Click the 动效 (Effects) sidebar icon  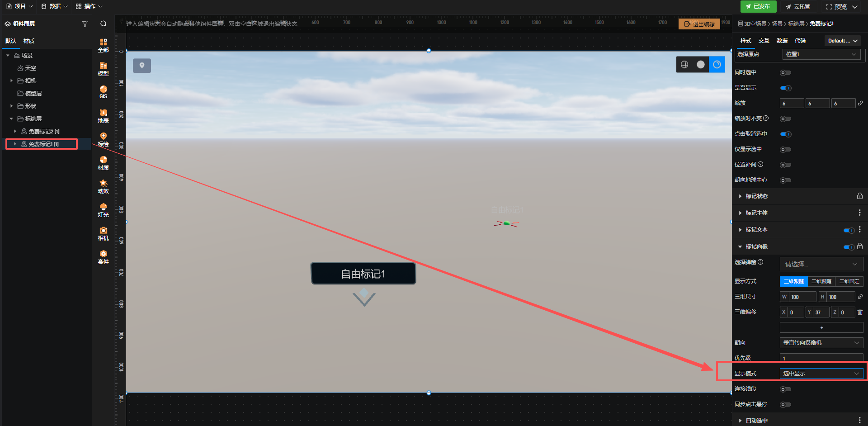coord(103,186)
